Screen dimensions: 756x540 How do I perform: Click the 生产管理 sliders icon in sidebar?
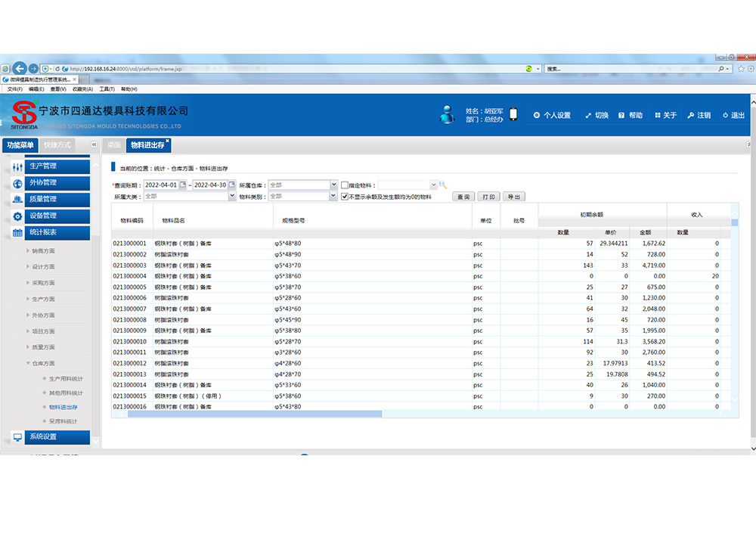17,166
